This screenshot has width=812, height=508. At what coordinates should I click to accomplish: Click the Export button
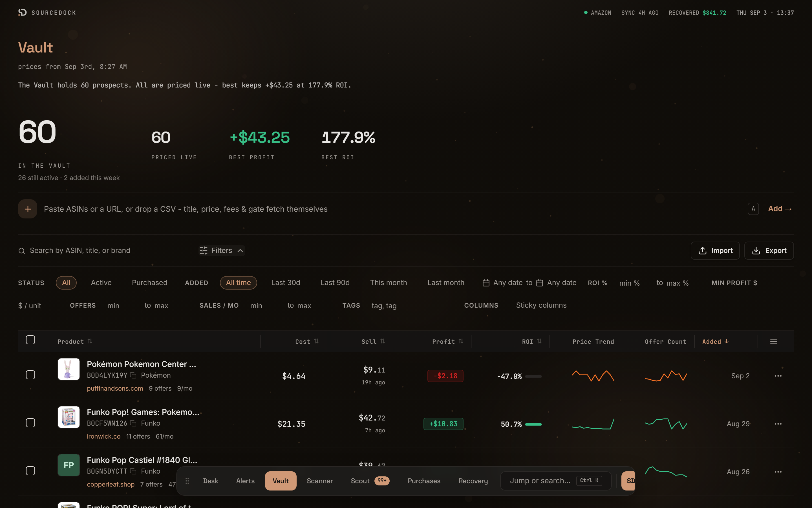click(x=769, y=251)
